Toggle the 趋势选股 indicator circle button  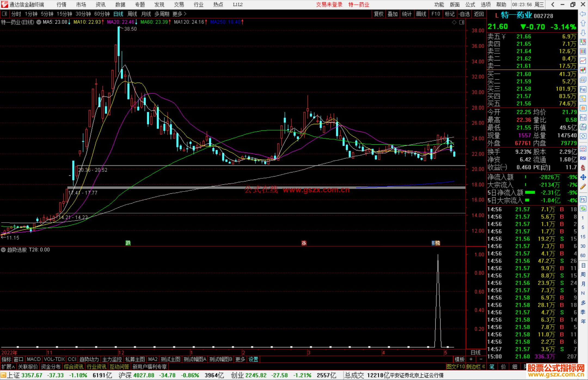coord(3,250)
